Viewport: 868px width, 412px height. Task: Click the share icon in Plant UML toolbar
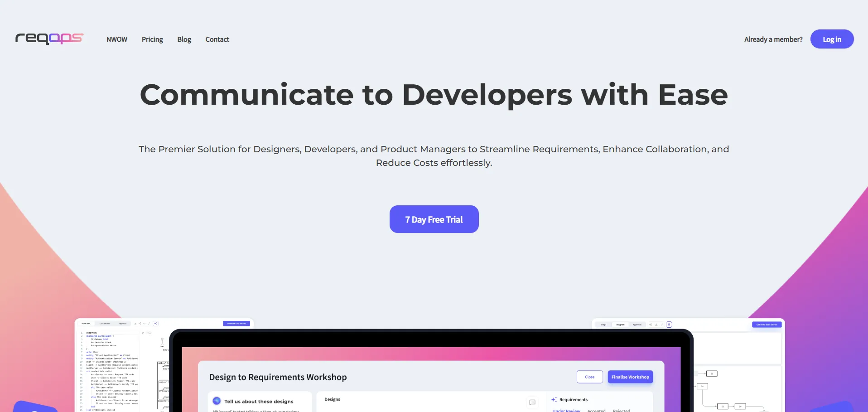click(x=140, y=324)
